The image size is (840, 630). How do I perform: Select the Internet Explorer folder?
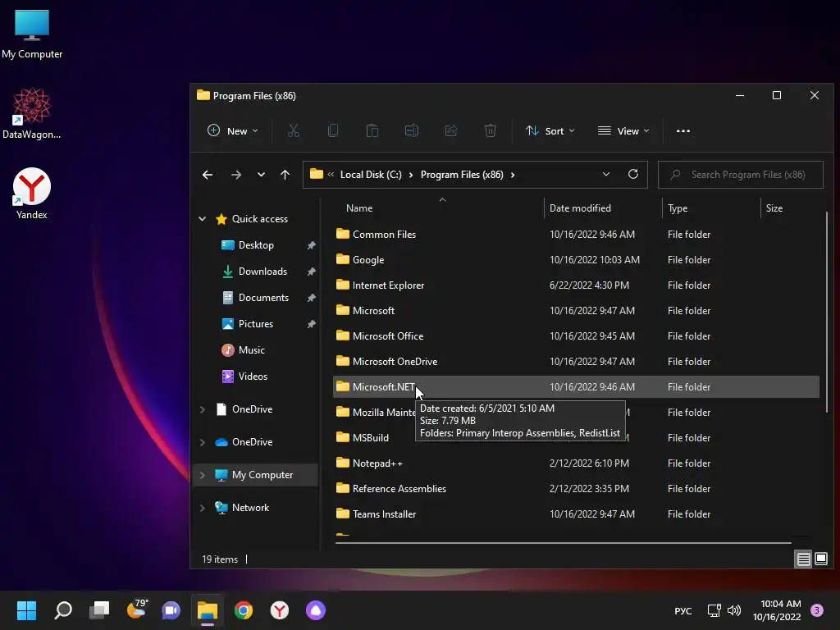(x=576, y=285)
